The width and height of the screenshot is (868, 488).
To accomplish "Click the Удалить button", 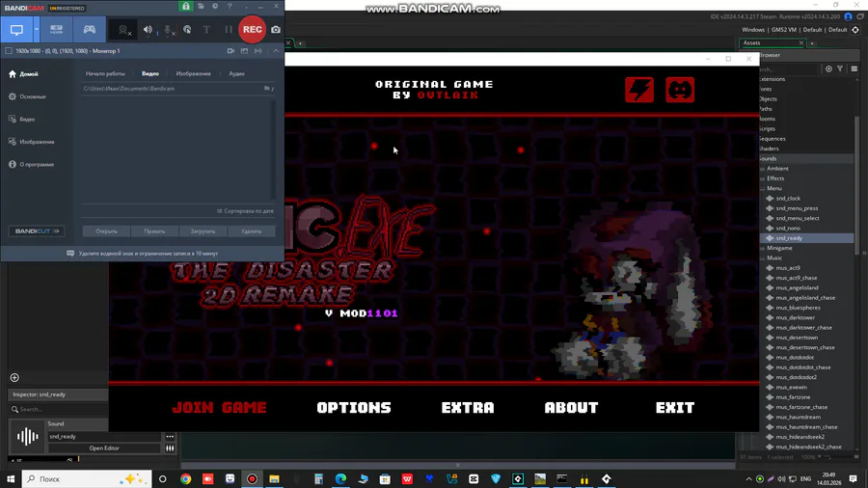I will pyautogui.click(x=252, y=231).
